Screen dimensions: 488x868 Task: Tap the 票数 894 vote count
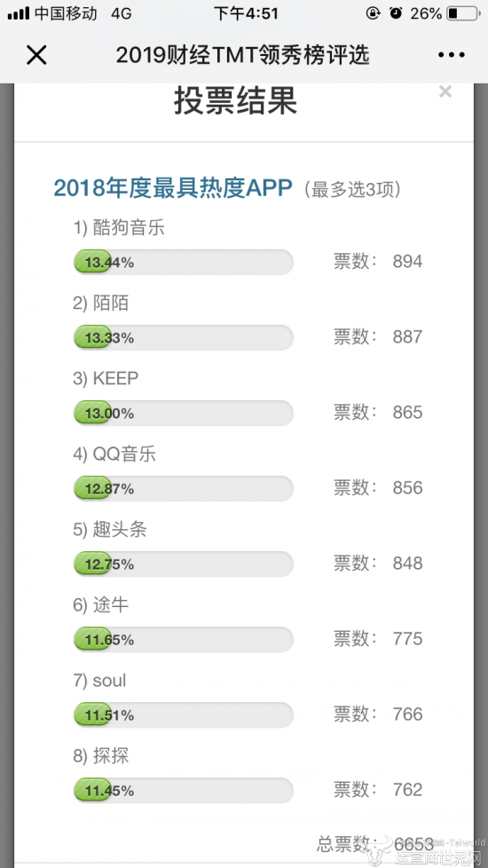(x=378, y=261)
